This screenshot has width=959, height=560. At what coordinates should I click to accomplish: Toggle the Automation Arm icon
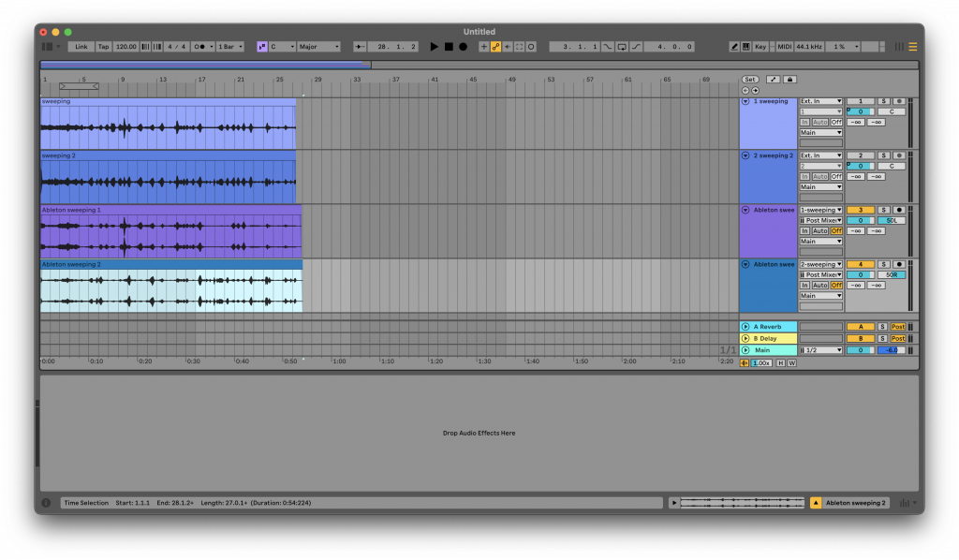495,47
